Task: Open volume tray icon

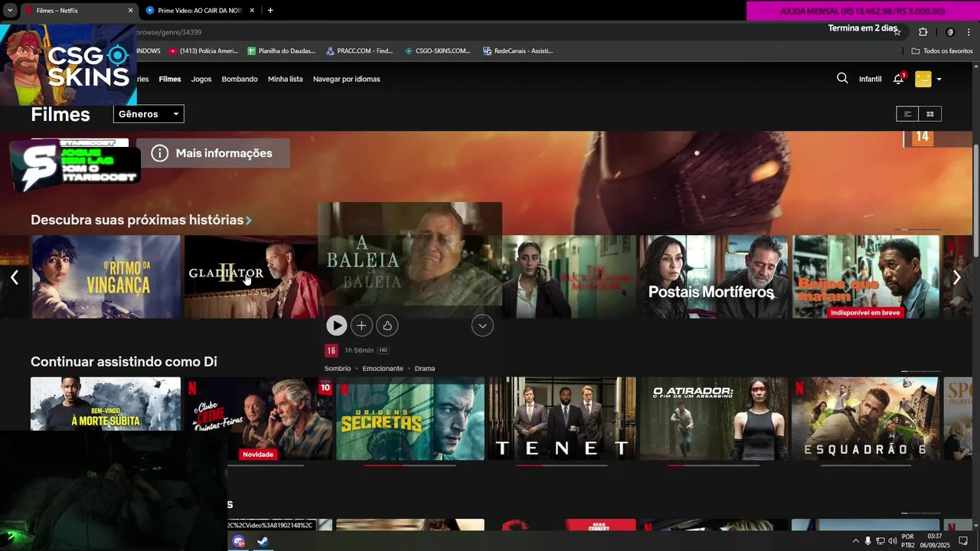Action: click(x=893, y=541)
